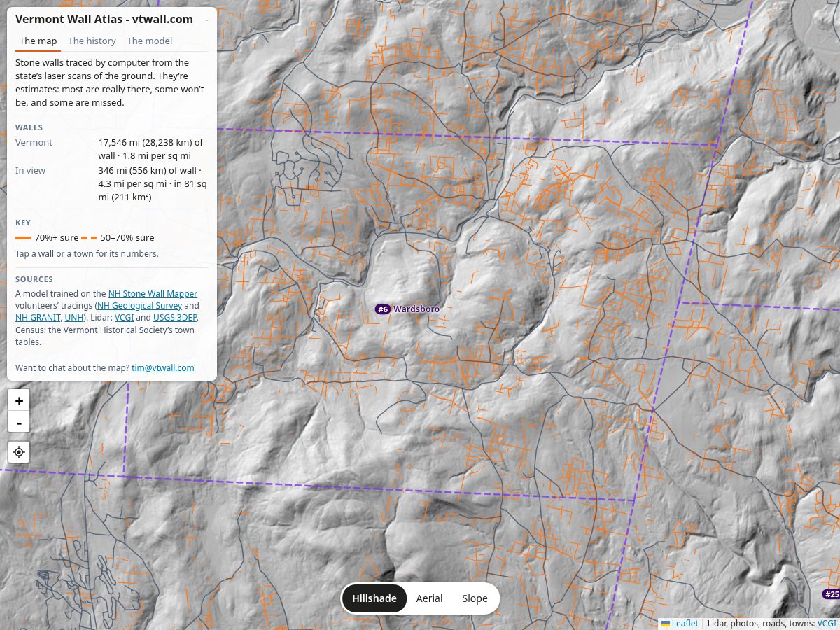Open The model tab

click(150, 41)
